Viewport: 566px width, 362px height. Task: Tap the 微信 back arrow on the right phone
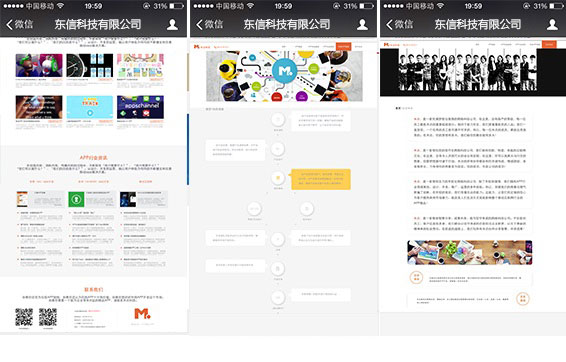(399, 24)
